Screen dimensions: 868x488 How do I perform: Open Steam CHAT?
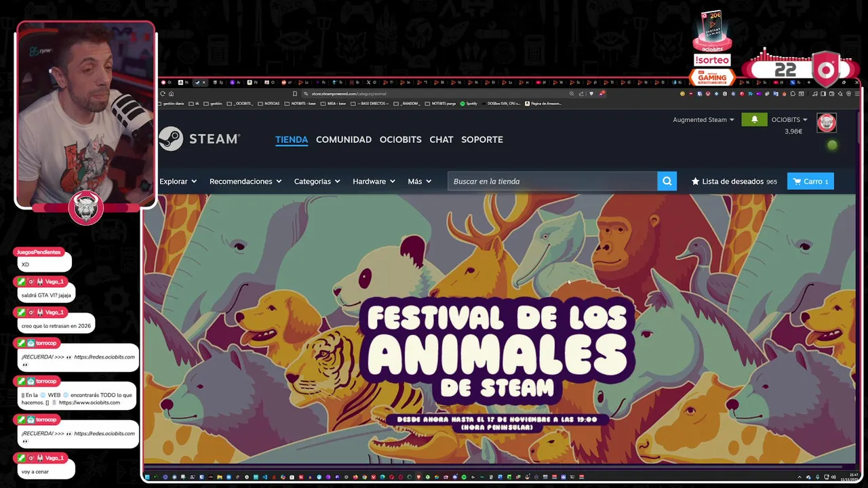coord(441,140)
